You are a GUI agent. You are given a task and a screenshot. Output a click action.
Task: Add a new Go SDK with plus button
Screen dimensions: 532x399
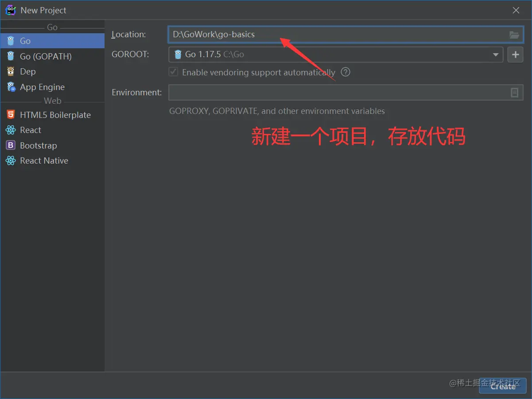[x=515, y=55]
